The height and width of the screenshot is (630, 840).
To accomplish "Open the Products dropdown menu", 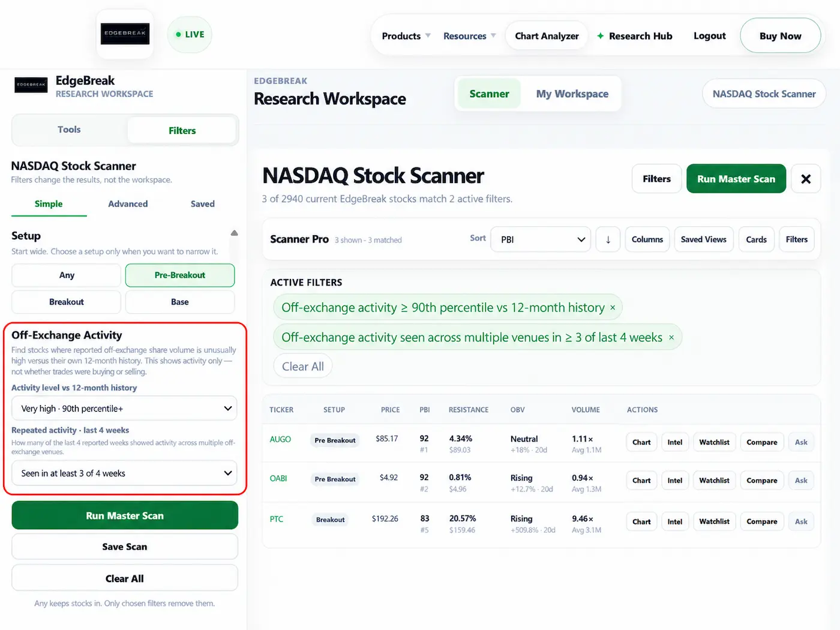I will click(x=406, y=36).
